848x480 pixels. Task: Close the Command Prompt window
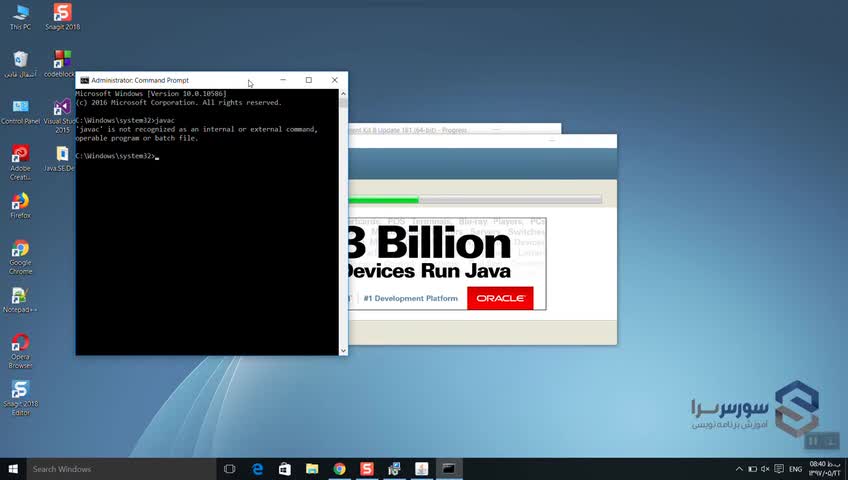point(335,80)
